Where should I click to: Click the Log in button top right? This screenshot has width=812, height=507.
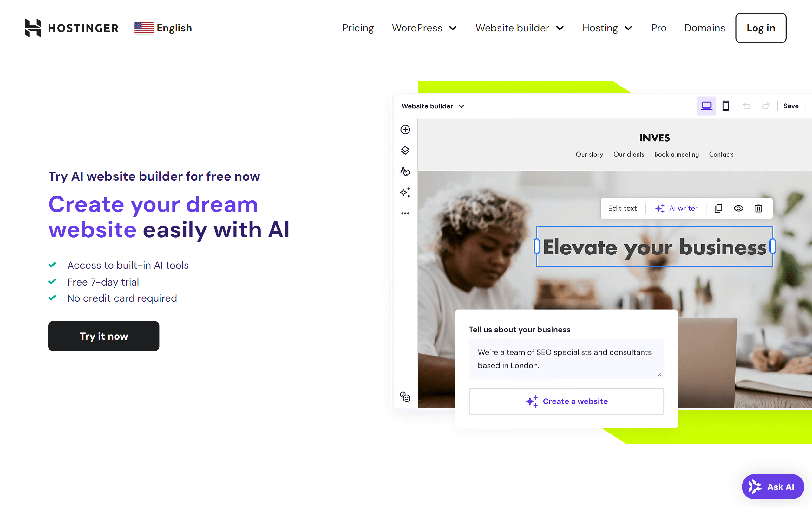pyautogui.click(x=761, y=28)
